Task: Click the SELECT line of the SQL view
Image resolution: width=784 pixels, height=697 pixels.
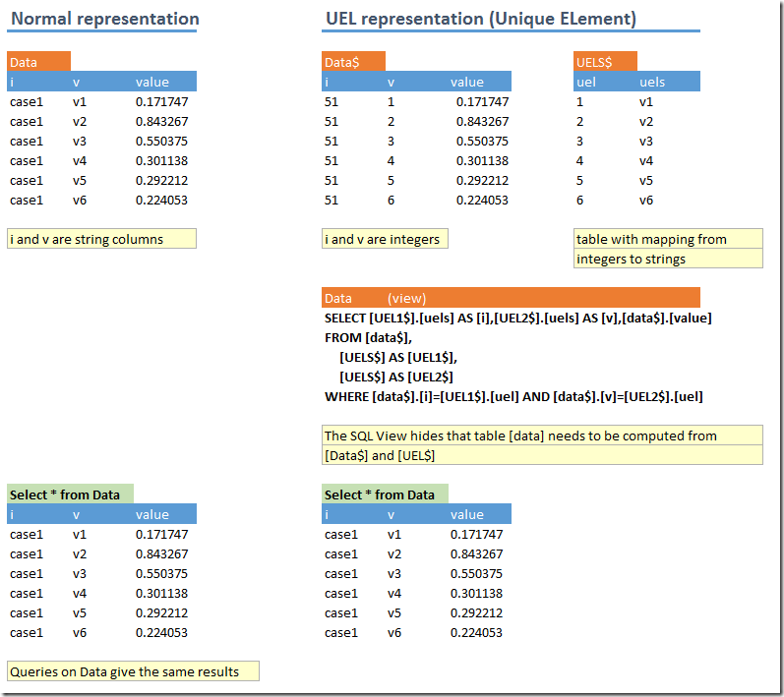Action: [517, 318]
